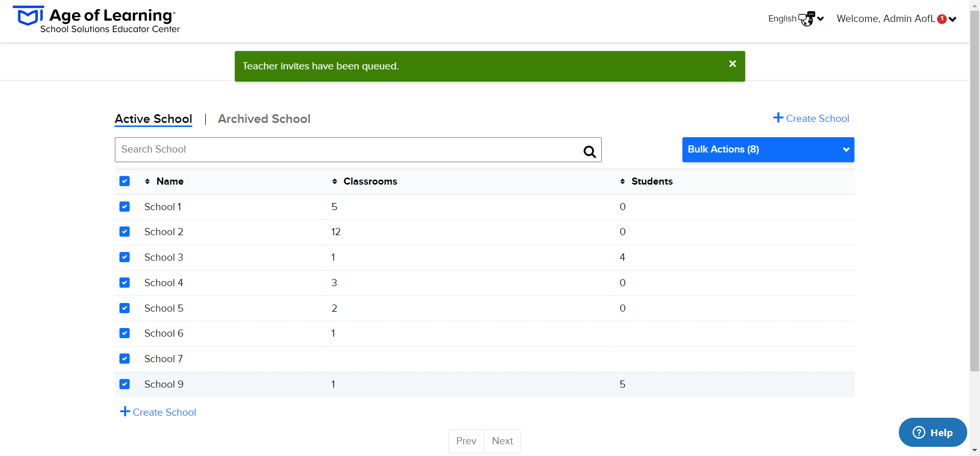Click the plus icon beside bottom Create School
Screen dimensions: 980x456
tap(125, 411)
